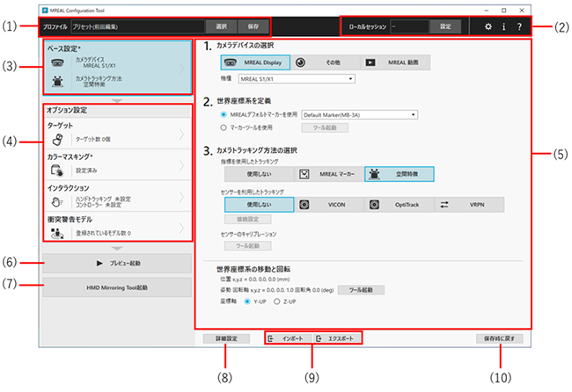
Task: Click the VICON sensor icon
Action: pyautogui.click(x=304, y=205)
